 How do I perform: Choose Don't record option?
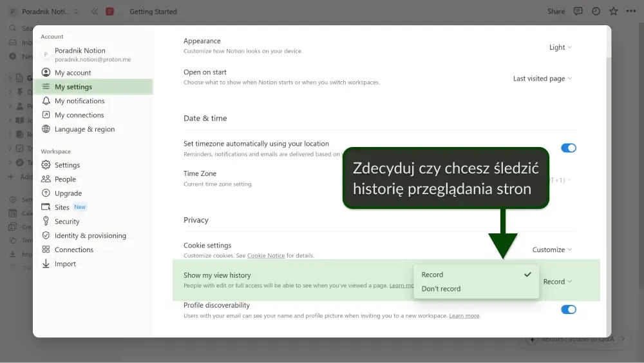coord(476,289)
